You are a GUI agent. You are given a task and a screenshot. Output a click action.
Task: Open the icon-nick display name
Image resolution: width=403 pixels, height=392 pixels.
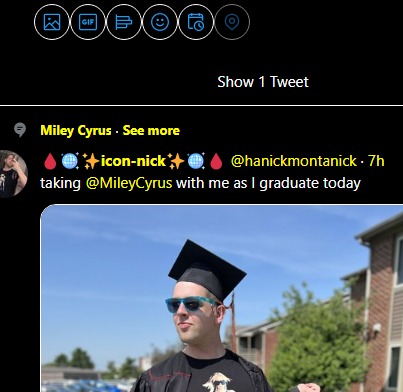pos(133,161)
